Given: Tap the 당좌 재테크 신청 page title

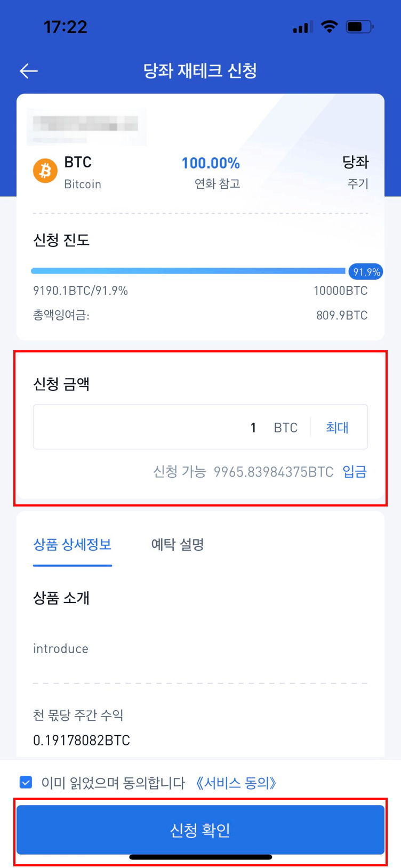Looking at the screenshot, I should coord(200,70).
